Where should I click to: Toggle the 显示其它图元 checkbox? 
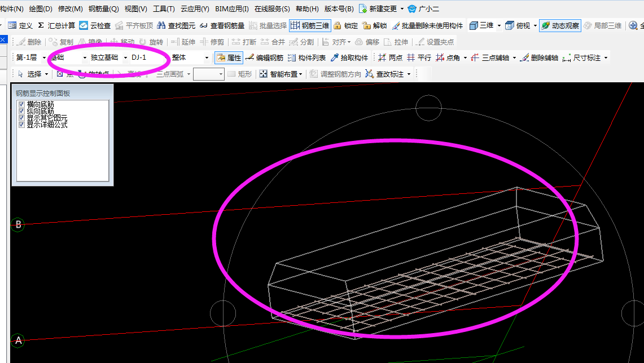pos(22,118)
